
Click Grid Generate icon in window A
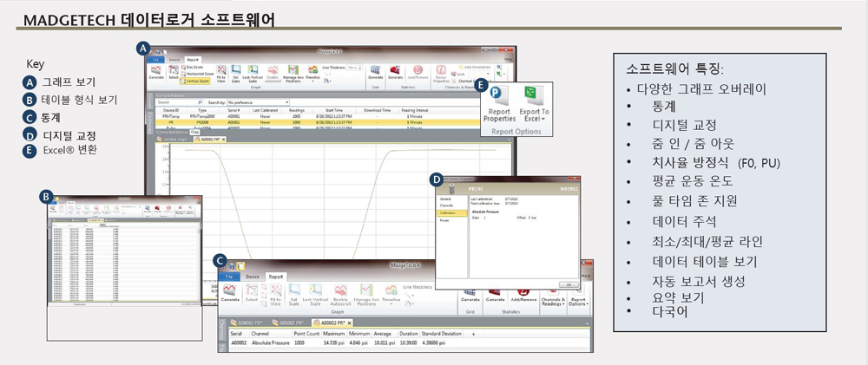(375, 73)
